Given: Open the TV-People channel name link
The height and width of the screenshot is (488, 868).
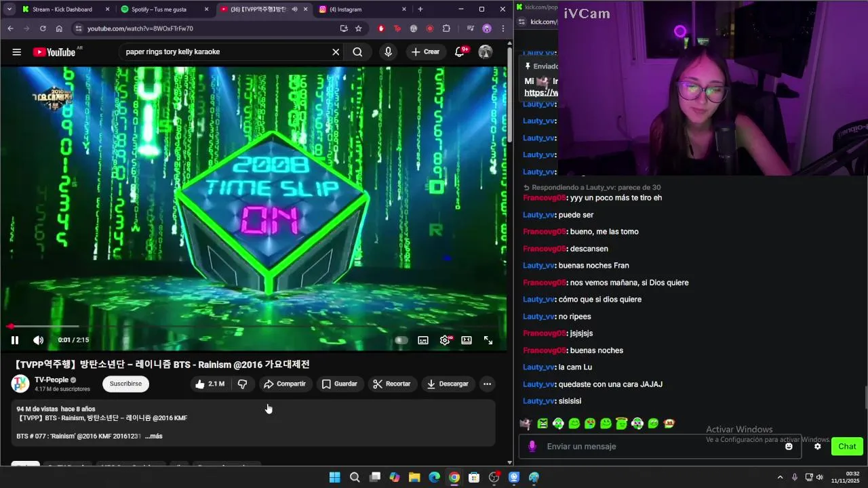Looking at the screenshot, I should [x=52, y=380].
